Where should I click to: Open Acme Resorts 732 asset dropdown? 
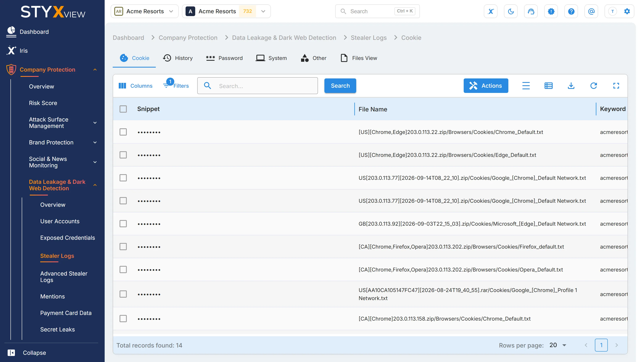(226, 11)
